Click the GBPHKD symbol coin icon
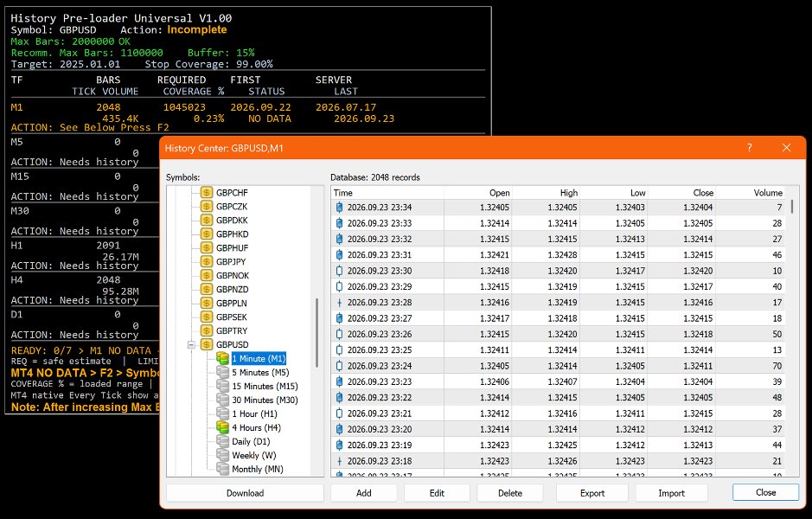Viewport: 812px width, 519px height. tap(207, 234)
